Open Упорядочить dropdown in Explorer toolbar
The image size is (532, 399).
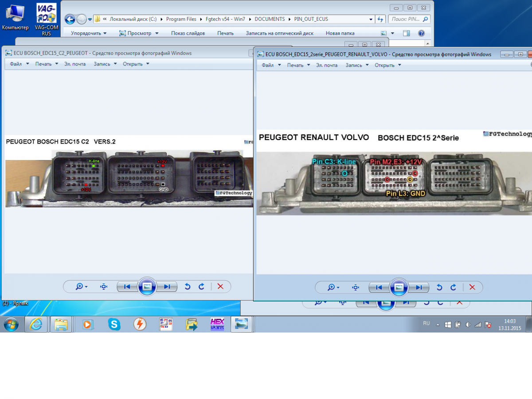coord(89,33)
